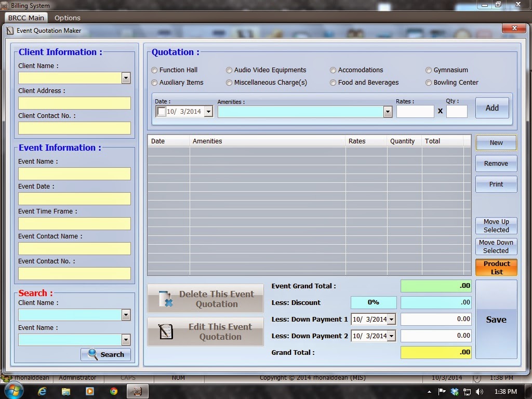Click inside the Event Name field

coord(74,174)
